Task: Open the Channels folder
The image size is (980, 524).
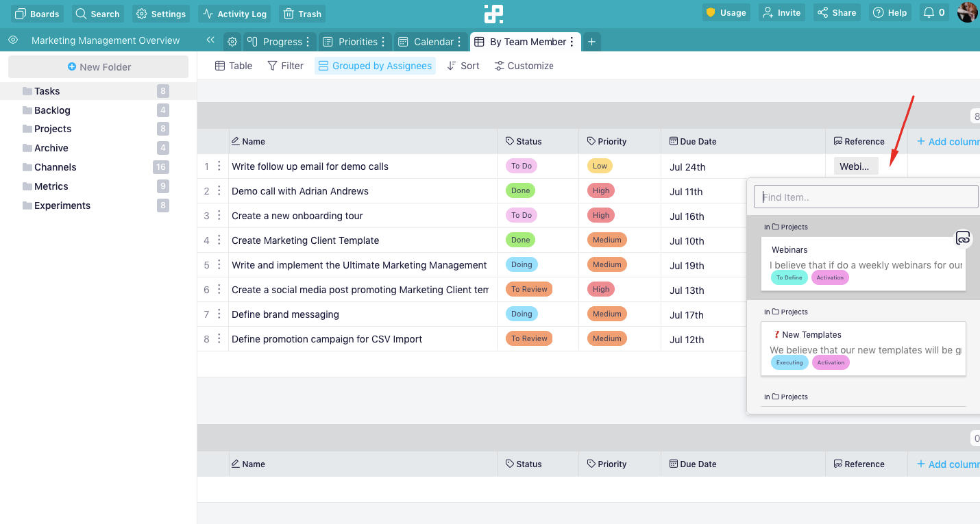Action: point(98,167)
